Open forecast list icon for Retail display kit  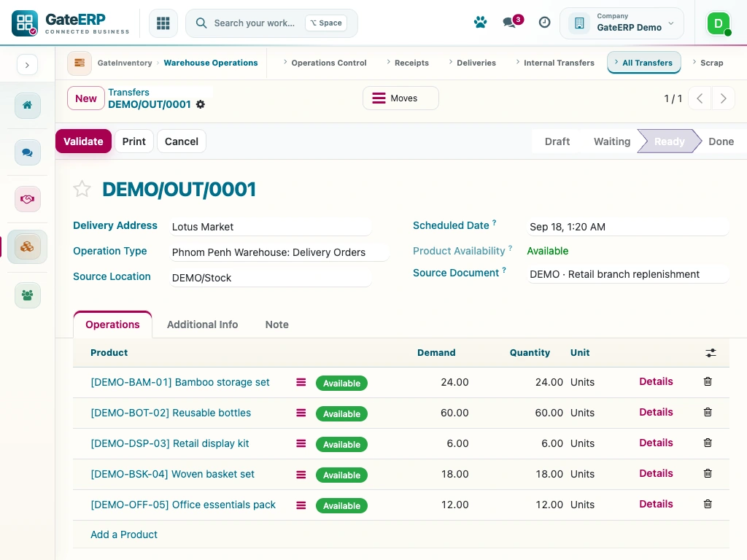[301, 444]
